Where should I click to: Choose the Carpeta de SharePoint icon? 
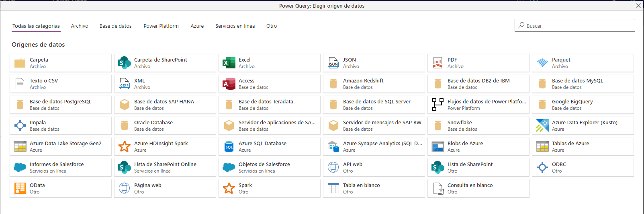click(x=125, y=63)
